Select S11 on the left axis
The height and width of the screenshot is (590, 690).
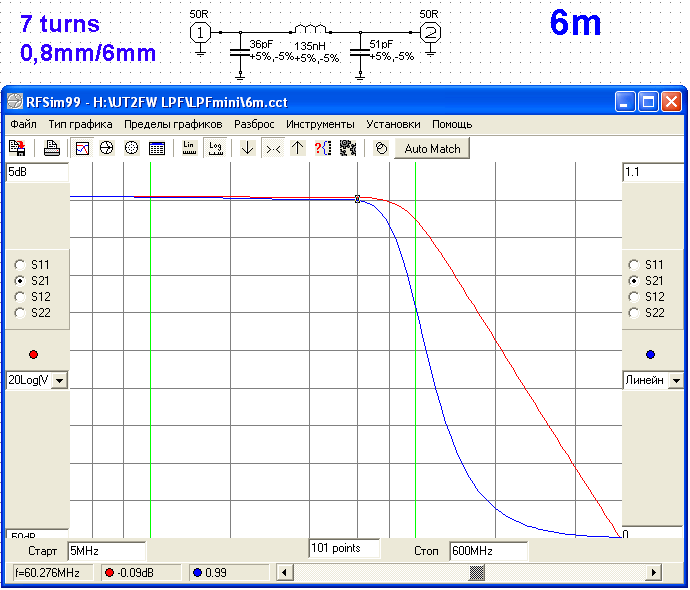pyautogui.click(x=20, y=265)
